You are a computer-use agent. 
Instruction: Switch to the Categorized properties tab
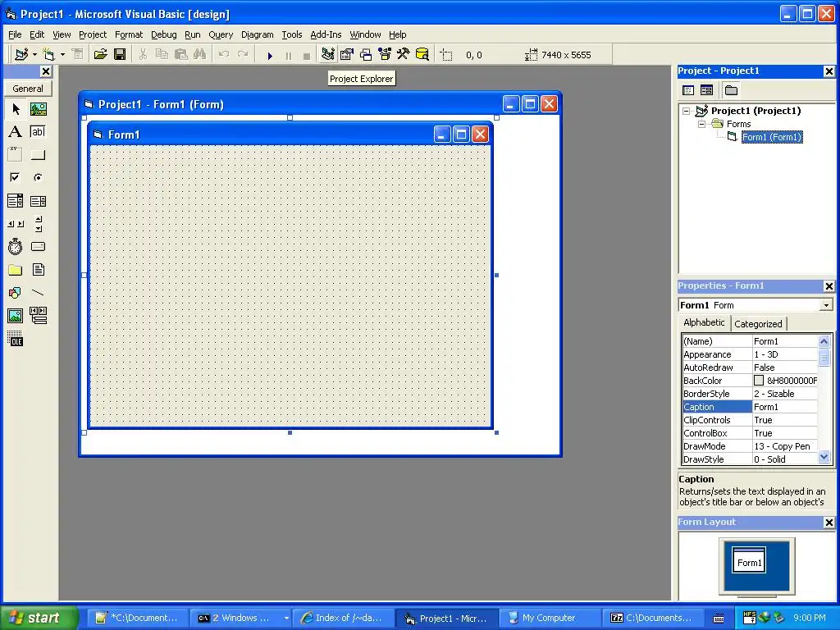tap(758, 323)
